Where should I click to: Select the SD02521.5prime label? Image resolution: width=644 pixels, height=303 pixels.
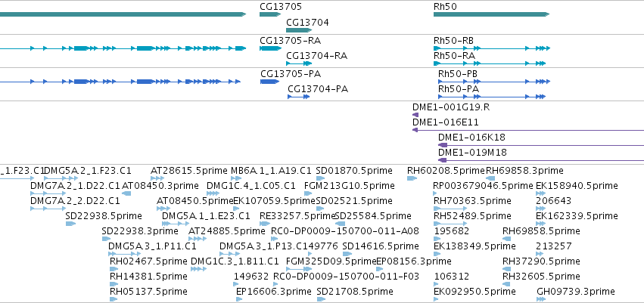coord(354,201)
